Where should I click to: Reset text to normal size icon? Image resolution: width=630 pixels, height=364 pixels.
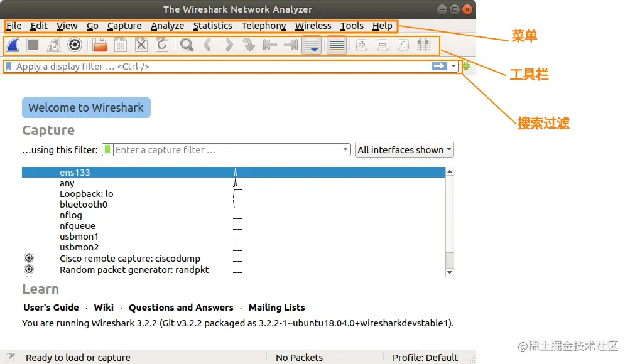(403, 45)
